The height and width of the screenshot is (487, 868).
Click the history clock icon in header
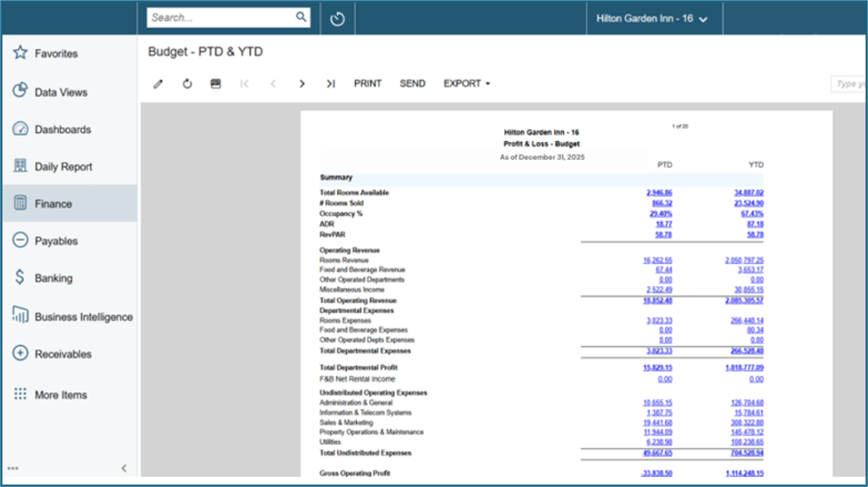coord(337,18)
